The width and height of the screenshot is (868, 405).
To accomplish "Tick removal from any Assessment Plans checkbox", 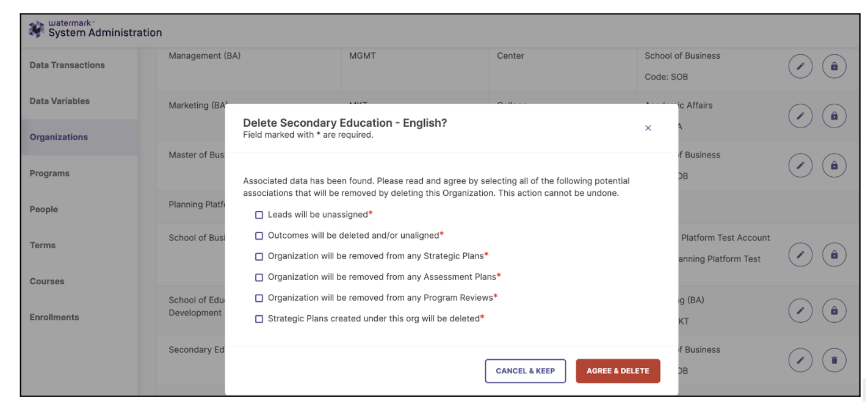I will (x=259, y=277).
